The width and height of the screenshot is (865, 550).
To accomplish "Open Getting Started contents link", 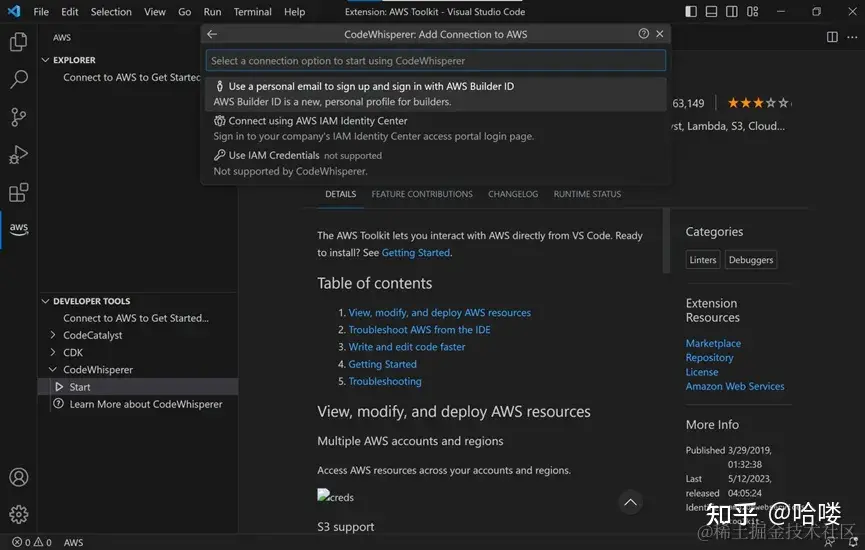I will [382, 364].
